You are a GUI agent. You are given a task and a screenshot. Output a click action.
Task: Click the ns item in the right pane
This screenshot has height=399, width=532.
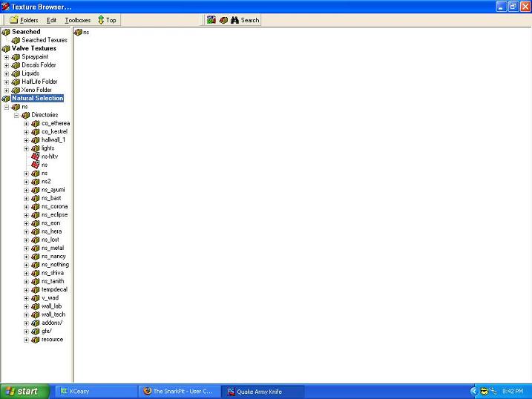pos(82,33)
